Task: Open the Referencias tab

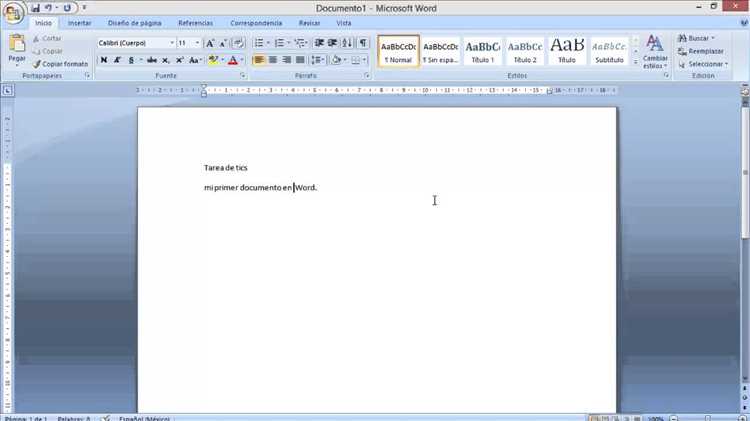Action: click(195, 23)
